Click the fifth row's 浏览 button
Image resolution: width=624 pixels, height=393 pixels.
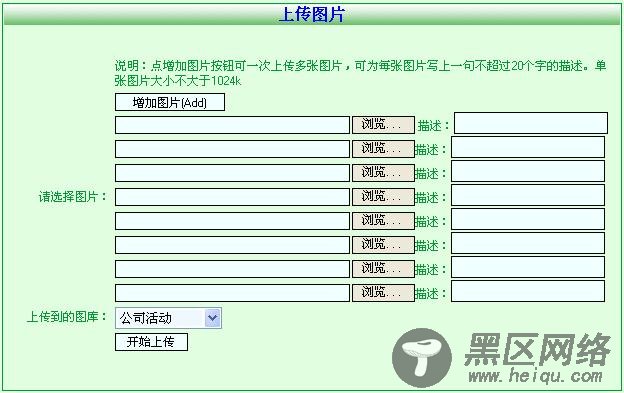(383, 221)
